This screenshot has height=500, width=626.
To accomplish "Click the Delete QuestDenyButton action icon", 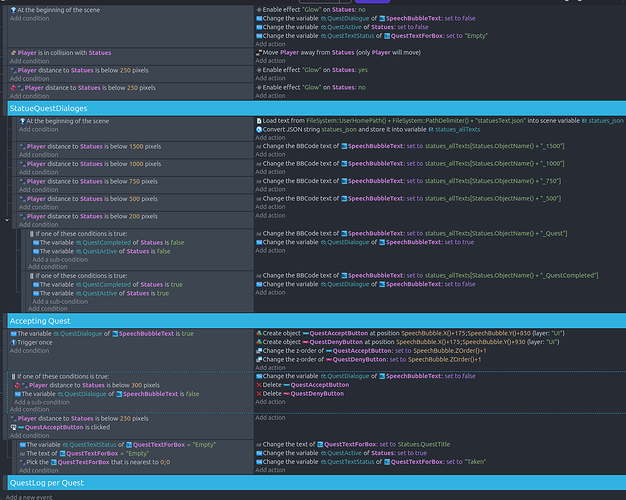I will pyautogui.click(x=259, y=393).
